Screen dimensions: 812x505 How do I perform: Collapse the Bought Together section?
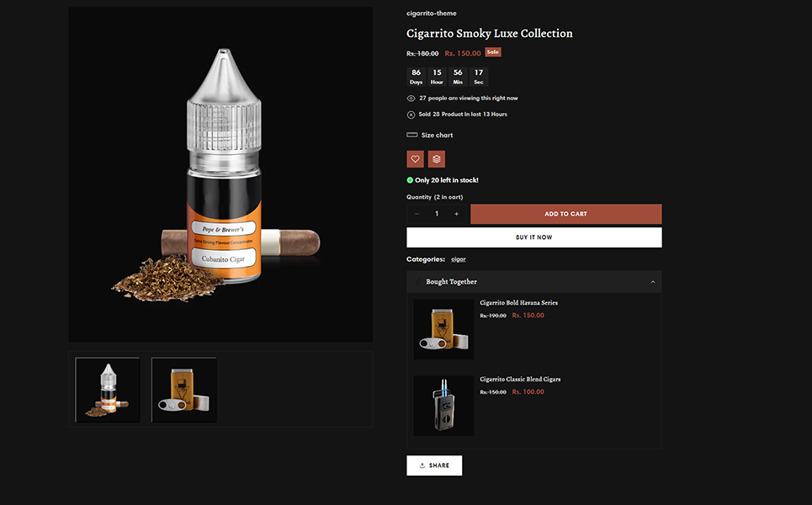(652, 282)
